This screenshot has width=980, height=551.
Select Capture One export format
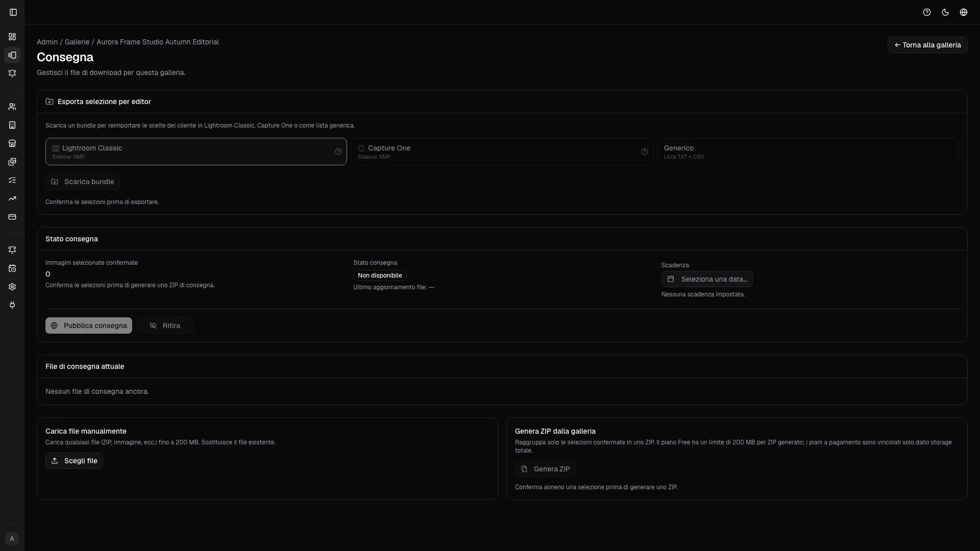(x=502, y=152)
